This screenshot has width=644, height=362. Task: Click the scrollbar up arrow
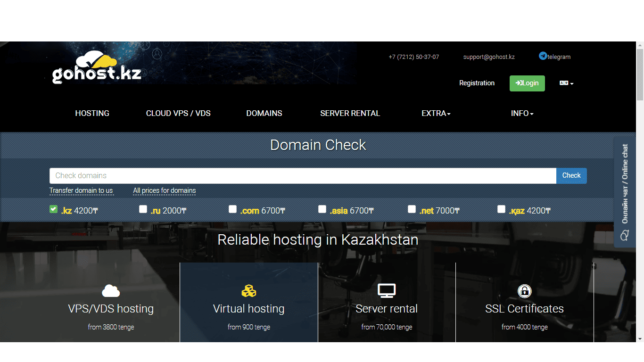click(640, 45)
